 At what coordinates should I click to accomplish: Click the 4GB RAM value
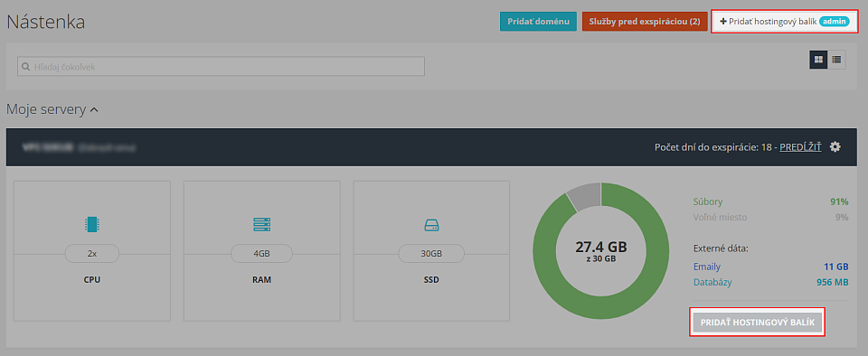(x=262, y=254)
